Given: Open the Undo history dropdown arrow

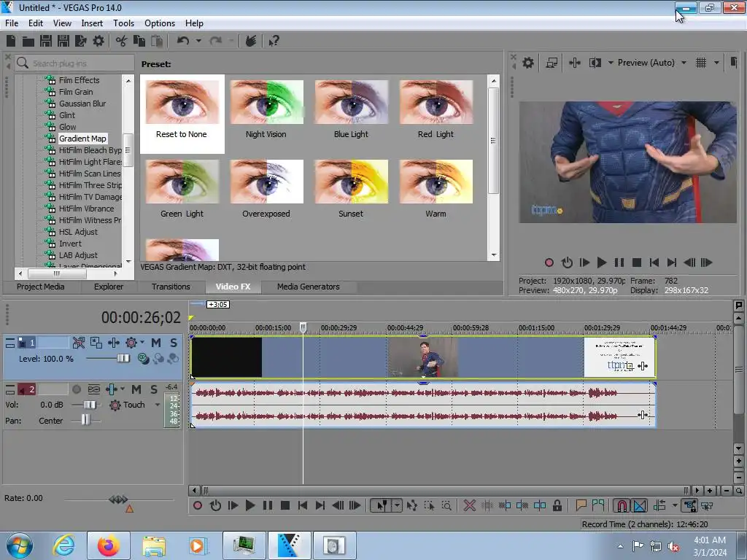Looking at the screenshot, I should pos(198,41).
